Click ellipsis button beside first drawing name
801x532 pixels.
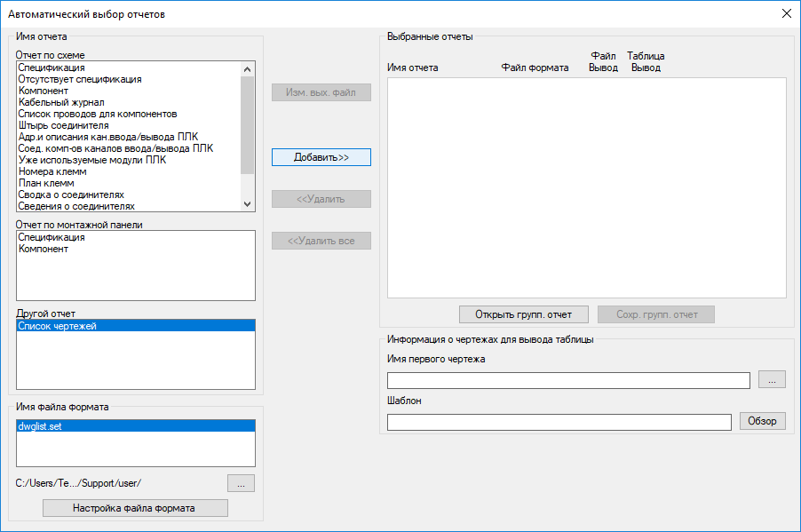(771, 380)
